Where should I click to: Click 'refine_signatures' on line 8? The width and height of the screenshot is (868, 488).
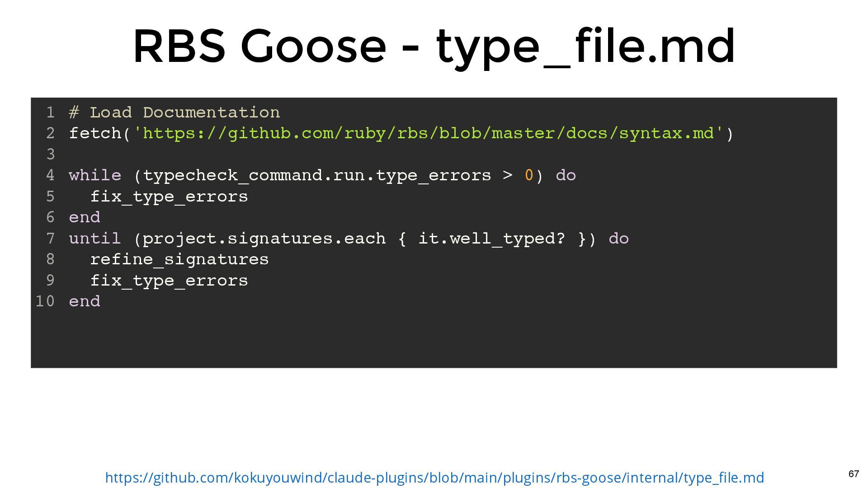(179, 259)
